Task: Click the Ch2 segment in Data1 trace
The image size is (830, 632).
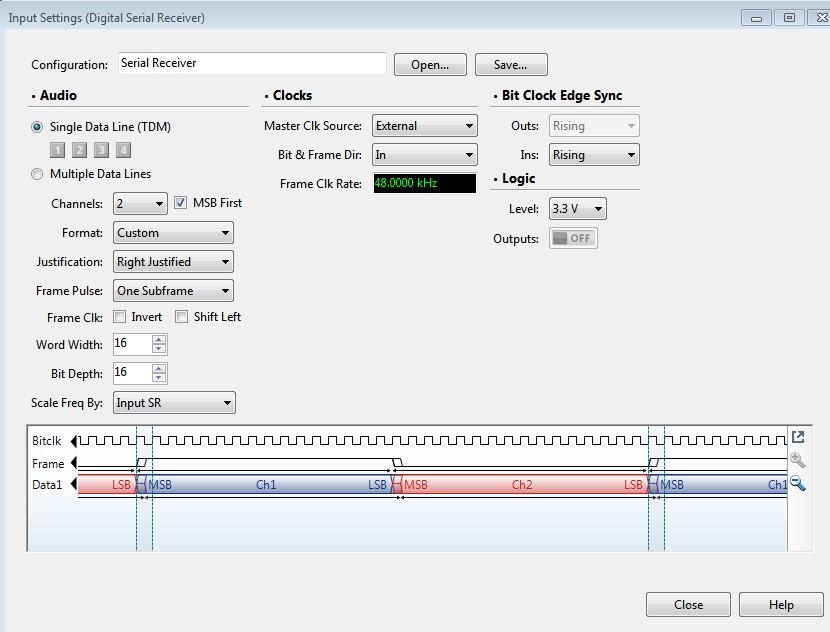Action: tap(522, 484)
